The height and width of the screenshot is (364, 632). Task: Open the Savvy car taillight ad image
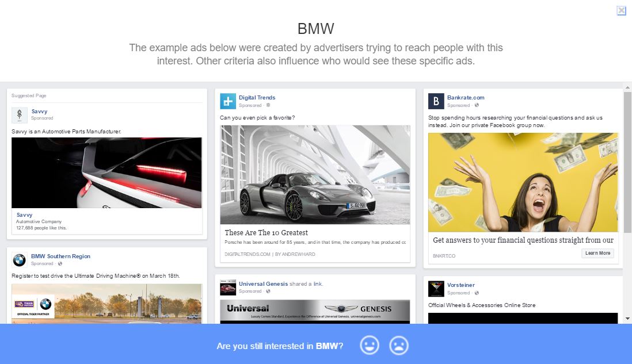106,173
